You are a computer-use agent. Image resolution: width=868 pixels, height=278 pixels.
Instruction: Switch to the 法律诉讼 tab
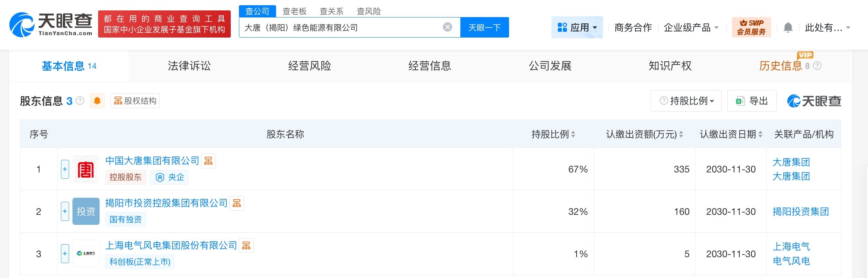point(189,66)
